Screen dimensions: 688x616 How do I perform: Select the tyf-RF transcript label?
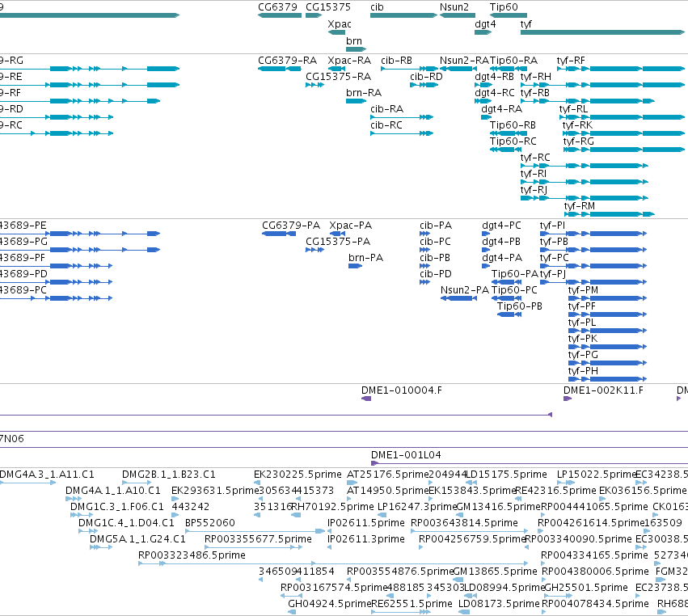pyautogui.click(x=571, y=61)
